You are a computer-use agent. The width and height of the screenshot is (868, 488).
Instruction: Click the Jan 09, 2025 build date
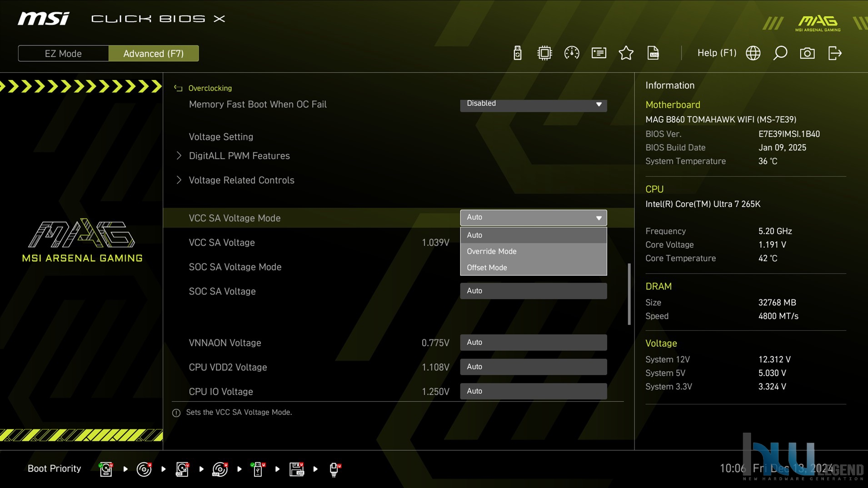coord(782,148)
